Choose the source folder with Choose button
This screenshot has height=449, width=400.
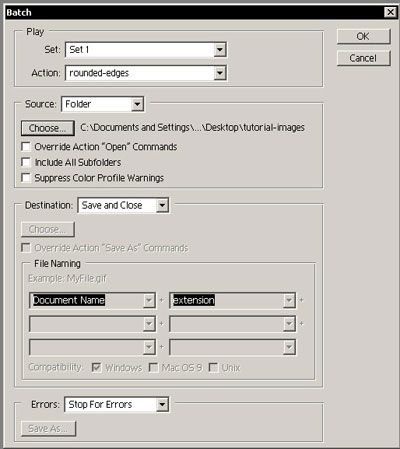(x=48, y=128)
